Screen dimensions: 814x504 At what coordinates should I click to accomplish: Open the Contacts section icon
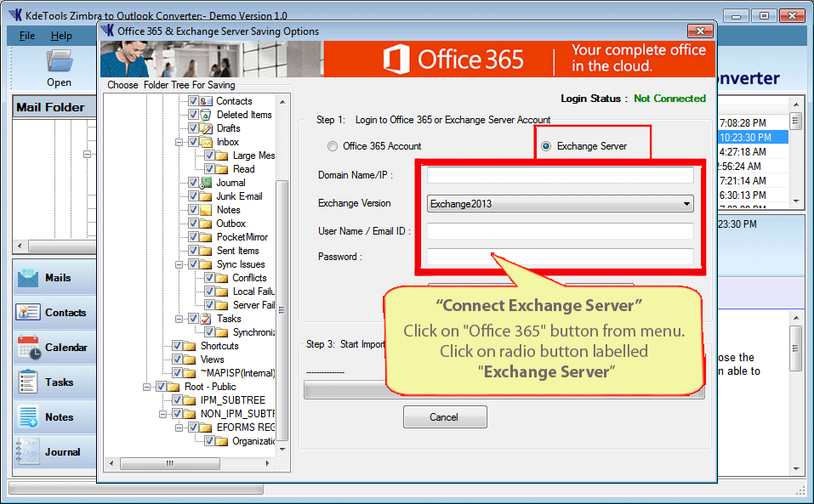(x=27, y=313)
